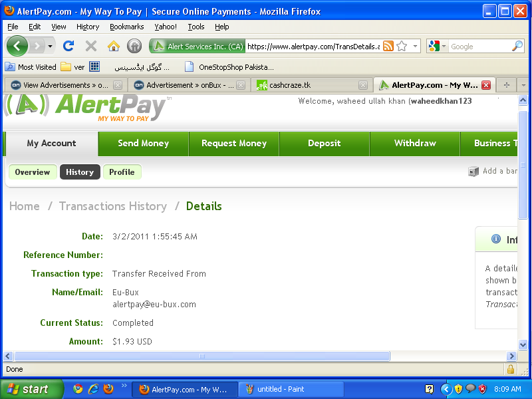Reload the page with the blue refresh icon
Screen dimensions: 532x399
coord(68,46)
